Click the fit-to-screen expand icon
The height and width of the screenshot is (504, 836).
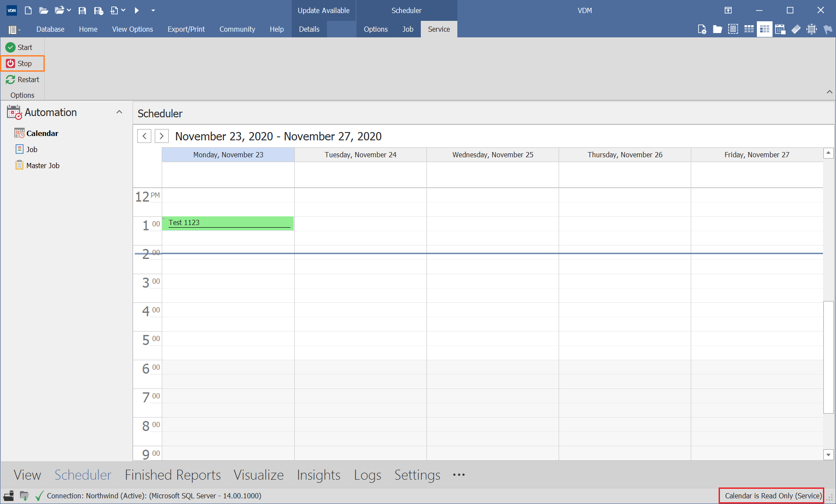pos(812,29)
